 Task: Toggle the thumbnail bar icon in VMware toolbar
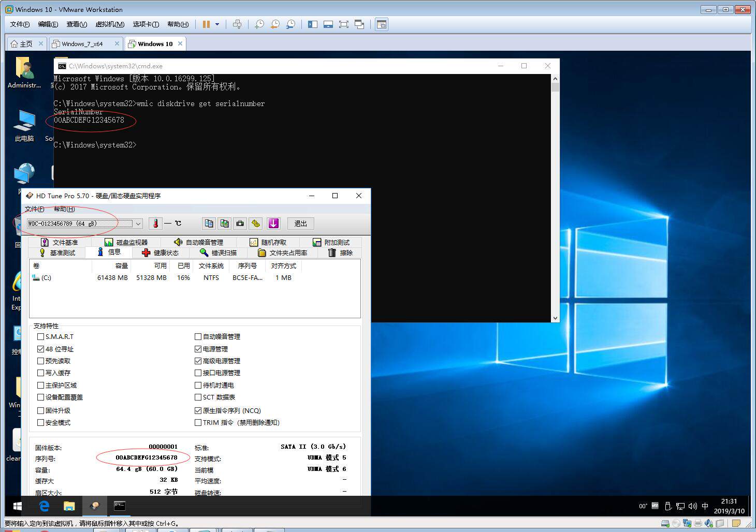(328, 24)
